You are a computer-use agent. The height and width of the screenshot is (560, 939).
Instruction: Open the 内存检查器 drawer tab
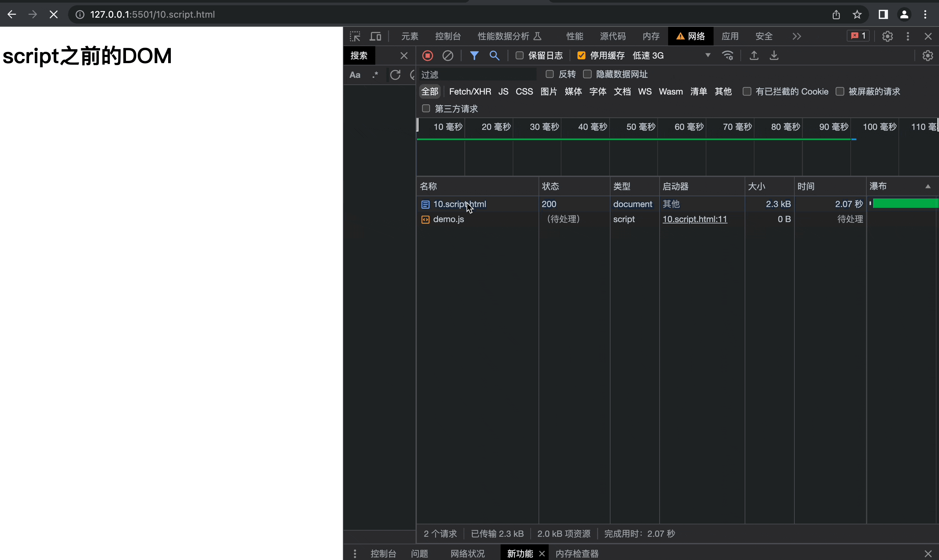tap(577, 553)
